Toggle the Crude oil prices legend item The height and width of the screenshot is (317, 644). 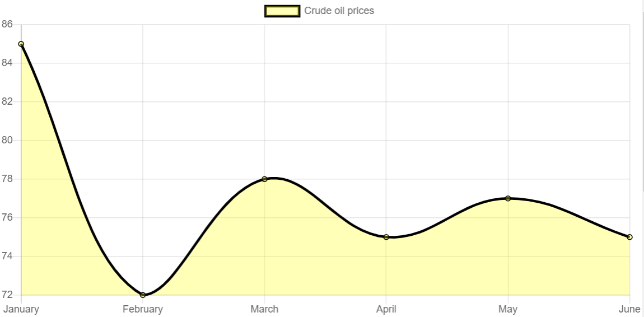point(319,11)
